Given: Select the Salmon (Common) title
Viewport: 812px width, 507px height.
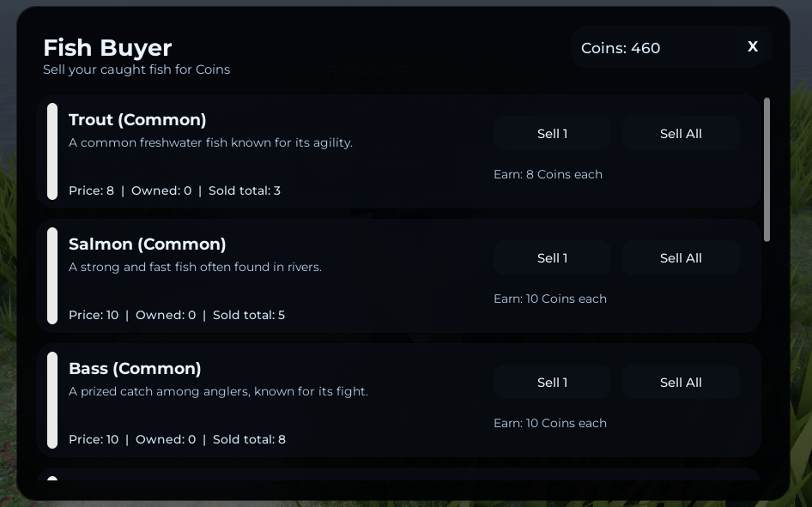Looking at the screenshot, I should [147, 244].
